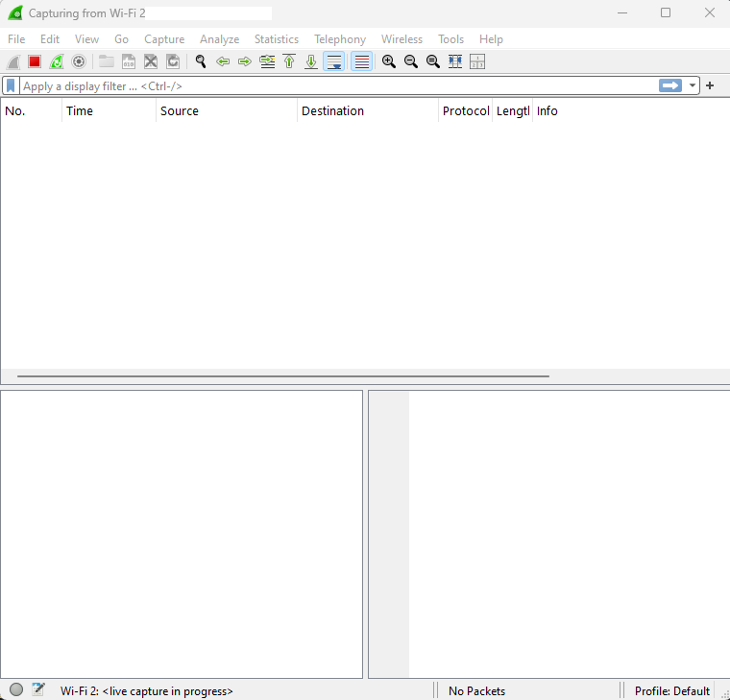Open the Go menu
The width and height of the screenshot is (730, 700).
[x=122, y=39]
